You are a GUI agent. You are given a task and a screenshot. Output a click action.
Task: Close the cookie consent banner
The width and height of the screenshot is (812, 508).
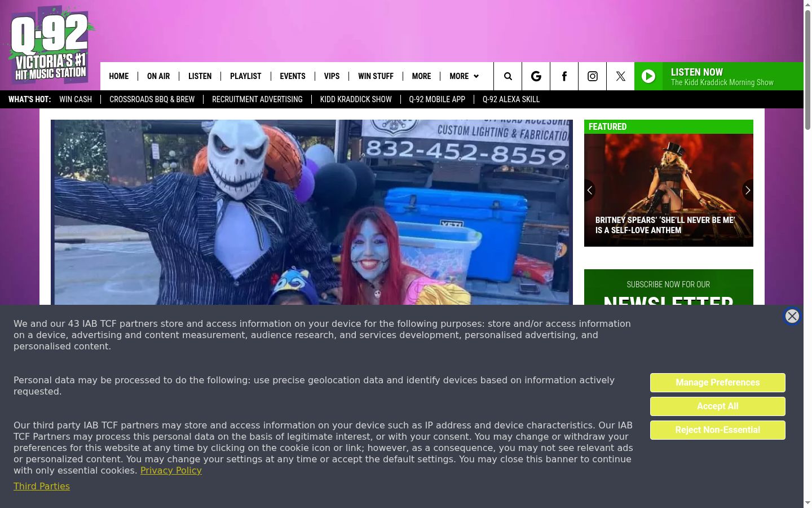click(x=792, y=316)
